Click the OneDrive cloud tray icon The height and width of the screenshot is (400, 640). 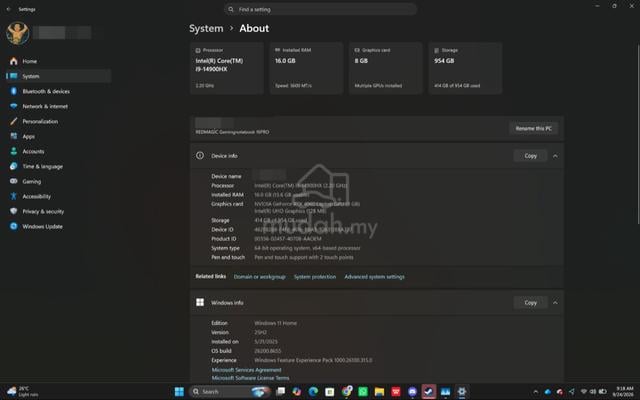pos(548,392)
